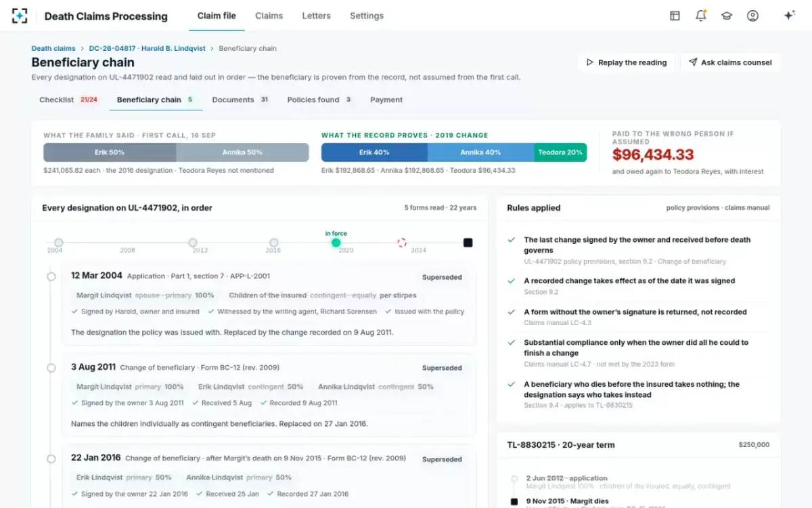This screenshot has width=812, height=508.
Task: Jump to the green in-force timeline marker
Action: [x=336, y=242]
